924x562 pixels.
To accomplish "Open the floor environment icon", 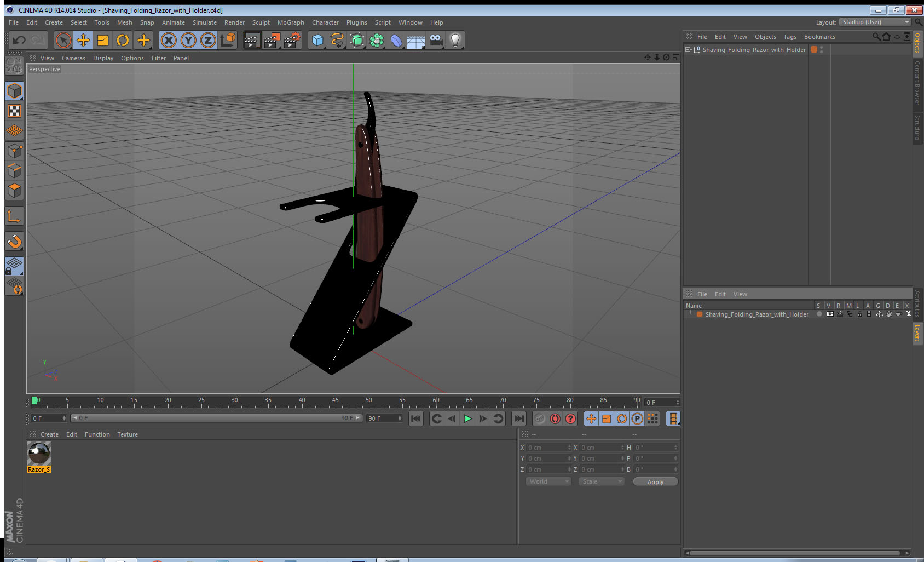I will pos(416,40).
